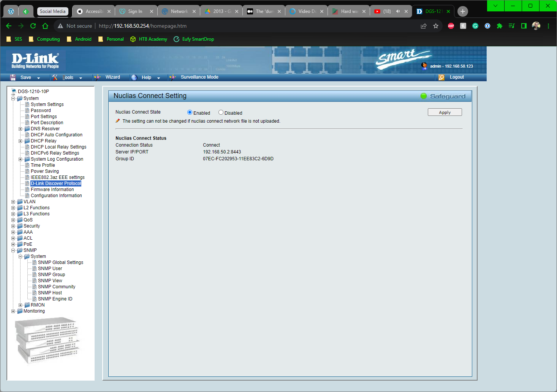
Task: Open the Chrome profile avatar
Action: [536, 26]
